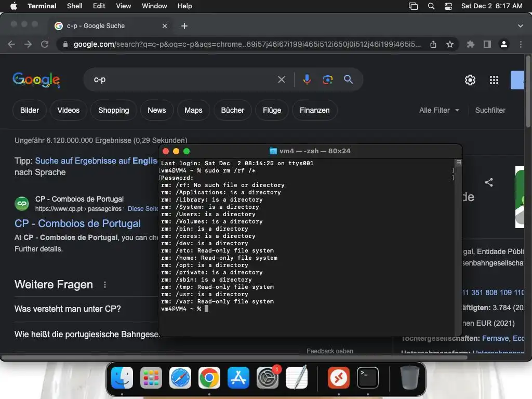532x399 pixels.
Task: Filter results by Bilder
Action: tap(30, 110)
